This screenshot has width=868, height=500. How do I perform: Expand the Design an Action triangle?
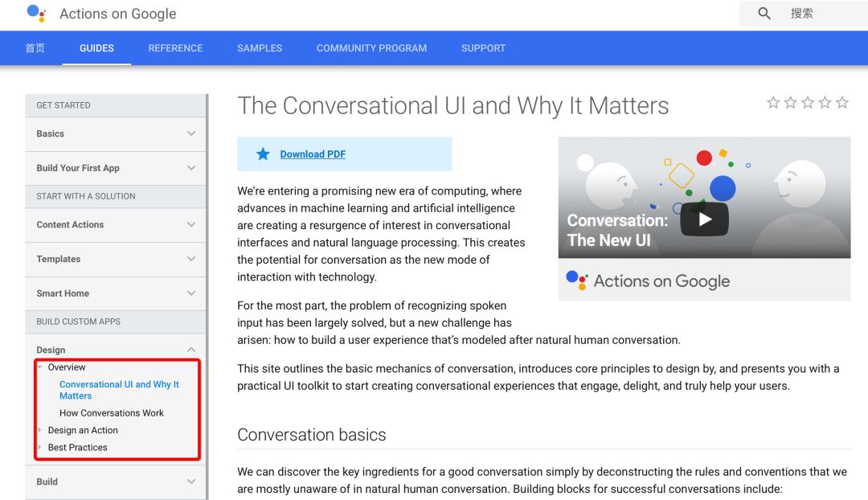[40, 430]
